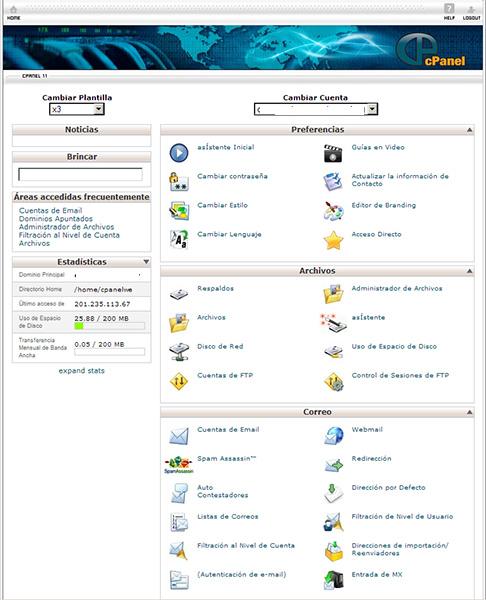Collapse the Preferencias section arrow
Screen dimensions: 486x600
coord(469,130)
